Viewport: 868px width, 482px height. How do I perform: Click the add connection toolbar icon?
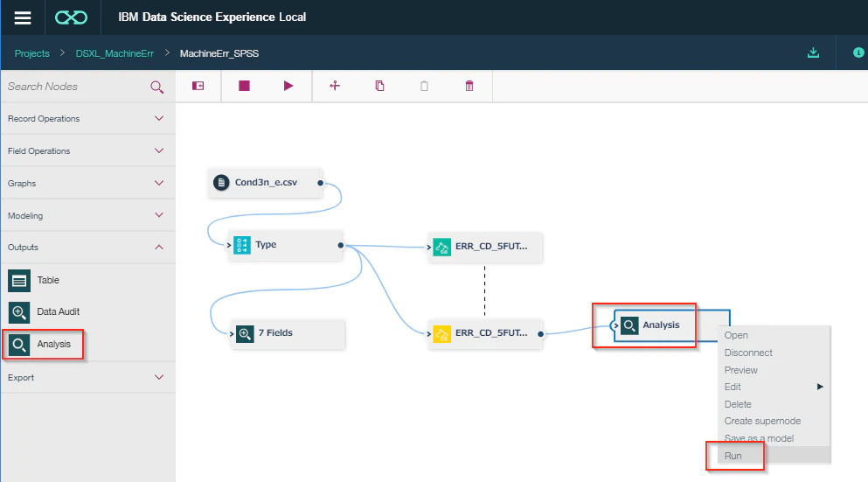coord(335,86)
